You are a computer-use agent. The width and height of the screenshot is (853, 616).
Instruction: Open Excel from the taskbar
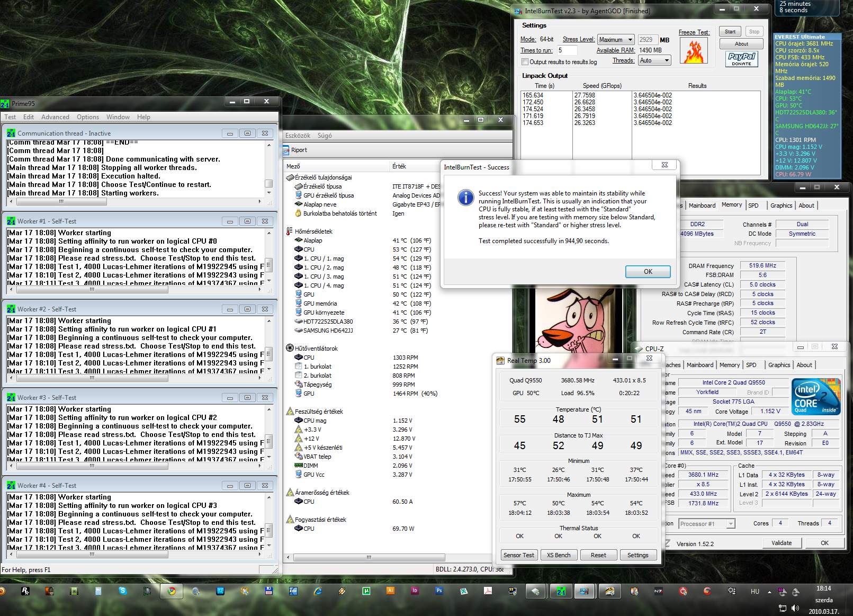[463, 591]
